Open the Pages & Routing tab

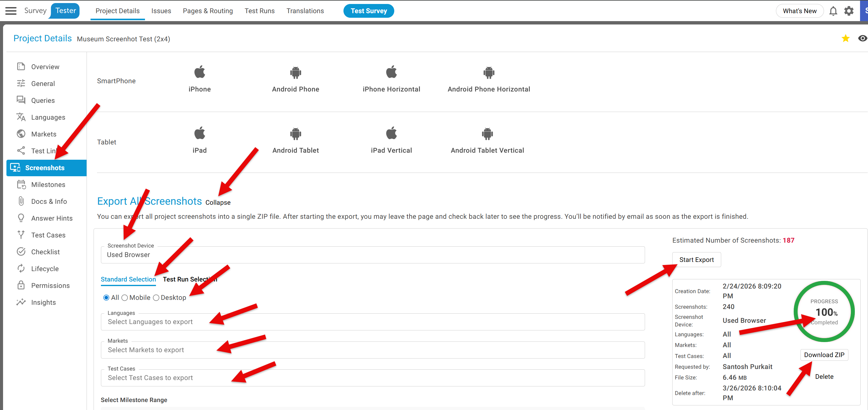click(x=208, y=11)
